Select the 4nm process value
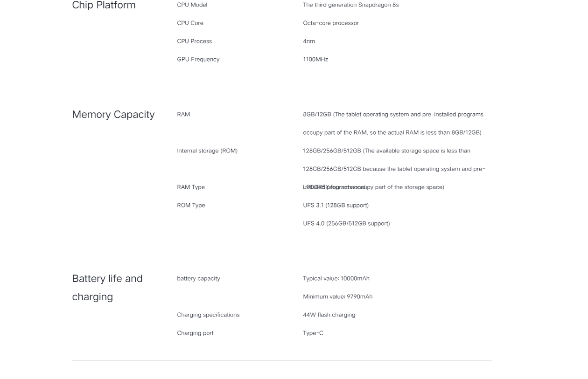Image resolution: width=588 pixels, height=379 pixels. click(x=309, y=41)
